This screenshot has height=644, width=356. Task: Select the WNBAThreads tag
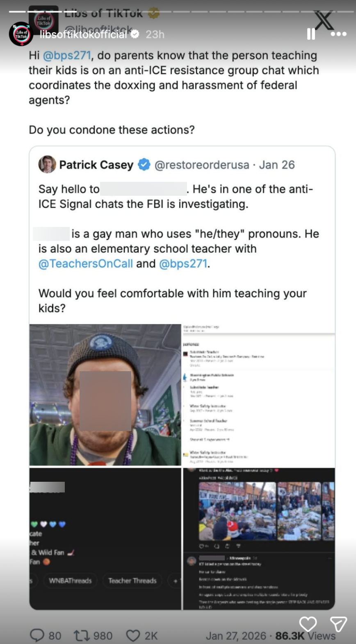tap(70, 581)
